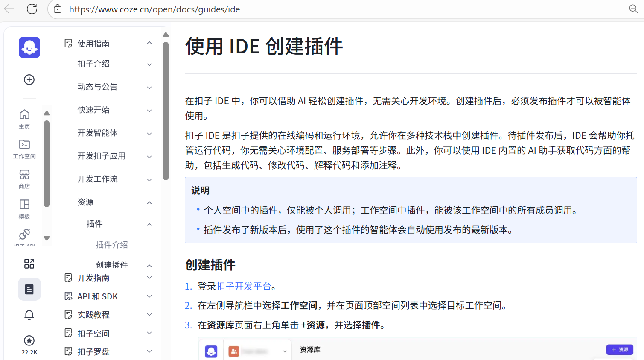The height and width of the screenshot is (360, 644).
Task: Click the site security lock icon
Action: click(58, 9)
